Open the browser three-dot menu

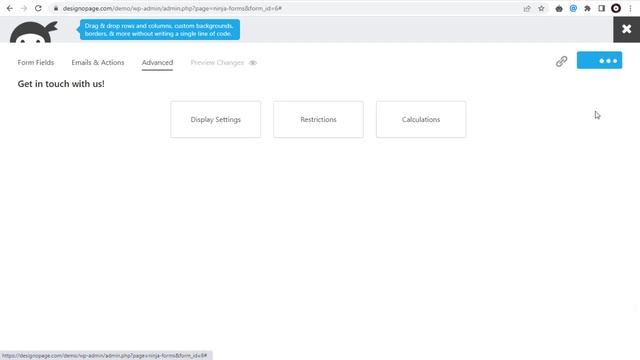tap(630, 8)
